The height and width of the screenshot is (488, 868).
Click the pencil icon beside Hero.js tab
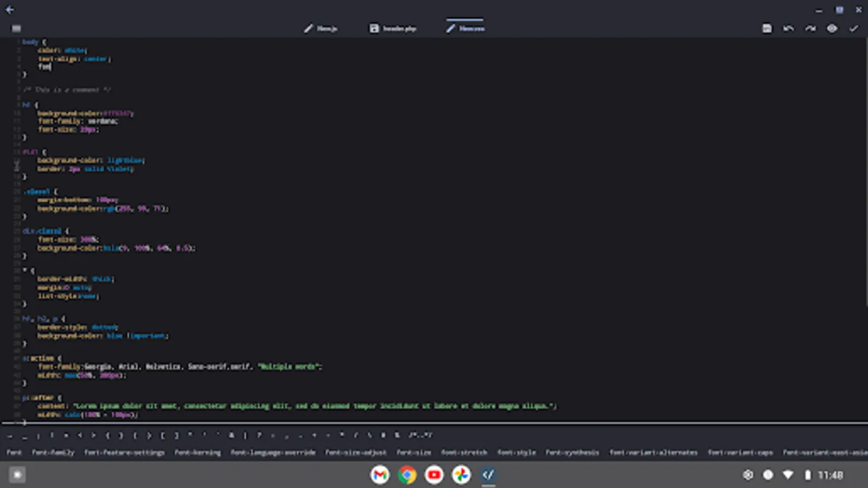tap(309, 28)
